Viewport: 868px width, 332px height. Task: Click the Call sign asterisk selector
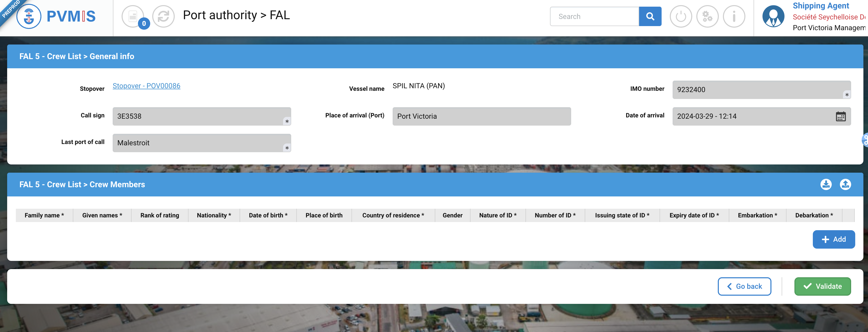[287, 121]
